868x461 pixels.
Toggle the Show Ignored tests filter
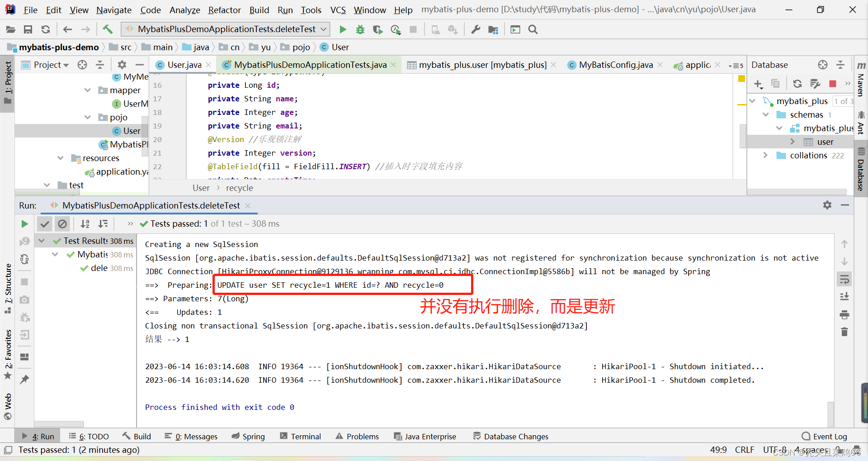coord(62,223)
